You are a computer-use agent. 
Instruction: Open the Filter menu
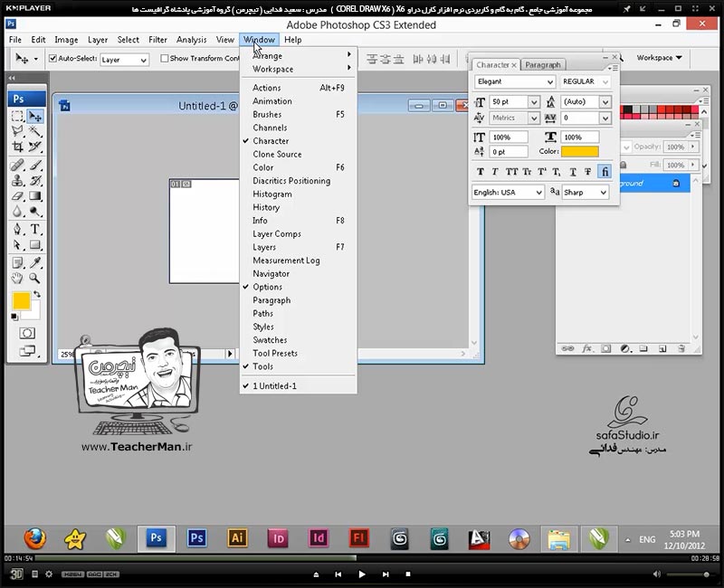pos(157,40)
